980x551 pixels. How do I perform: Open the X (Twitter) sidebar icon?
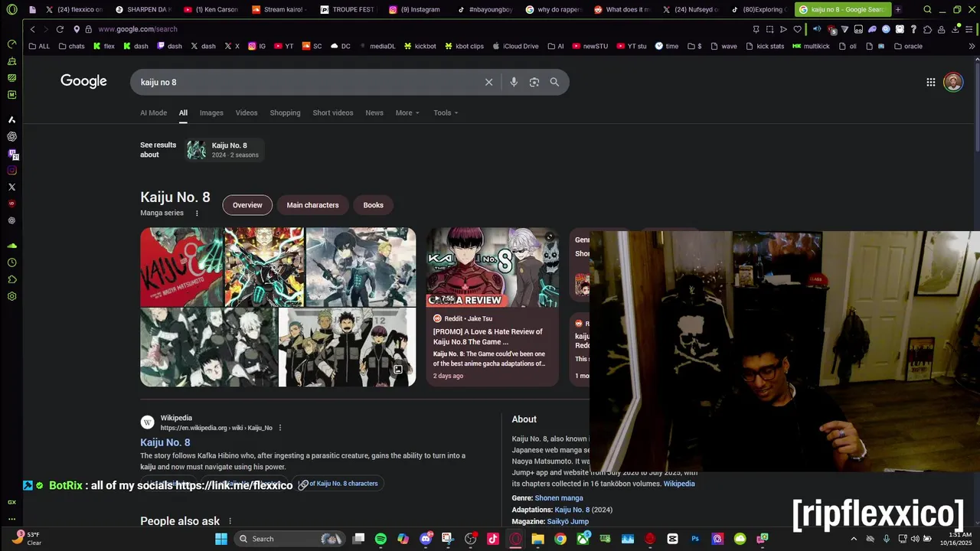point(11,187)
